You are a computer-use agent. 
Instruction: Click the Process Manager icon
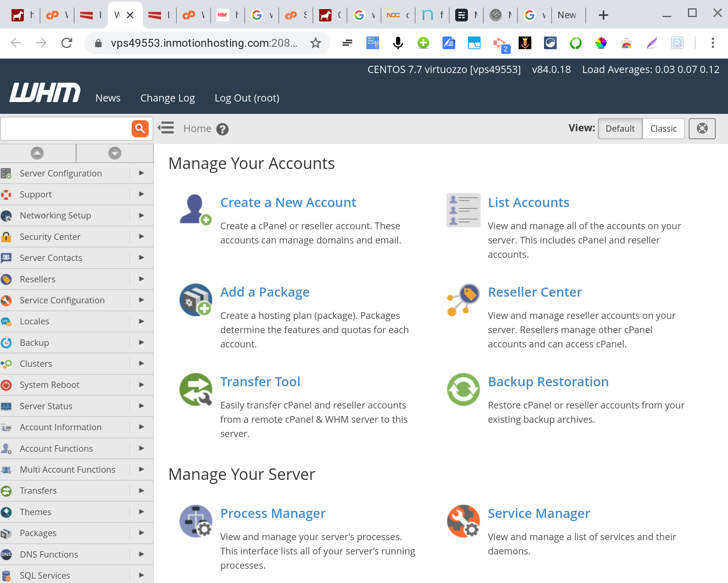click(x=195, y=521)
